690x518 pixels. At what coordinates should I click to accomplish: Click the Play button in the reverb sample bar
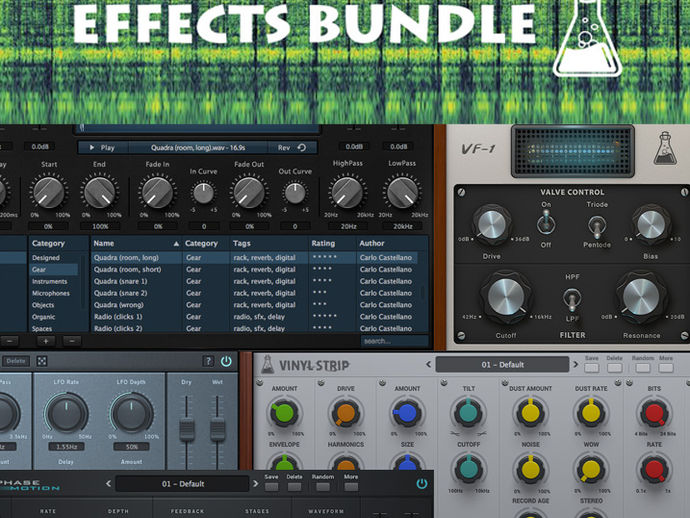(102, 148)
